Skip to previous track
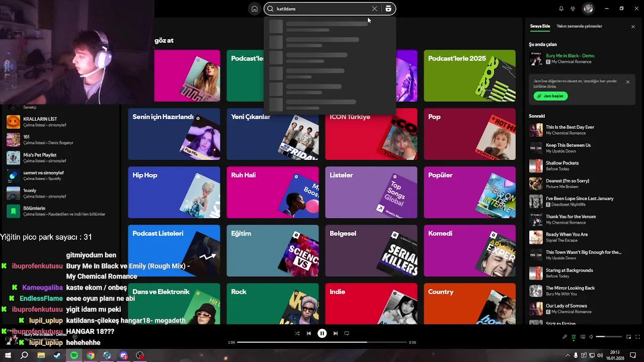This screenshot has width=644, height=362. tap(308, 333)
